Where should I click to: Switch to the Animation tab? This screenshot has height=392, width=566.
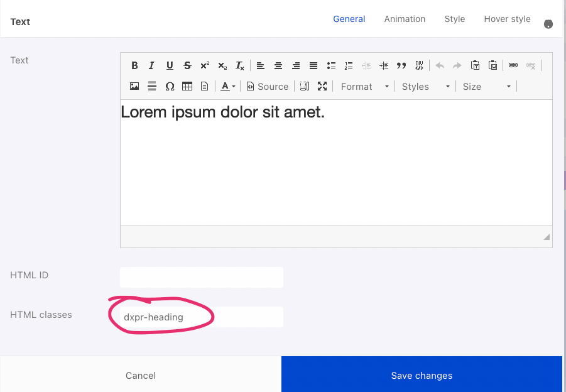point(405,19)
